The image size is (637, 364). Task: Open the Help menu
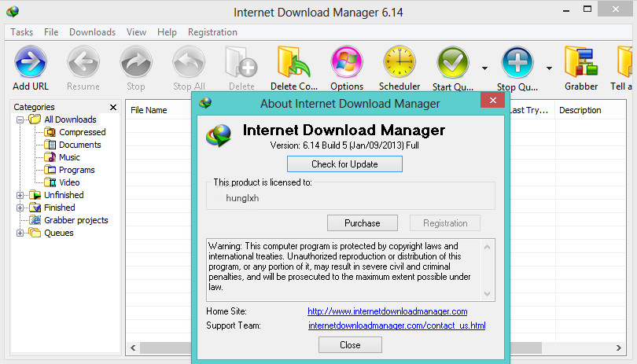[167, 32]
